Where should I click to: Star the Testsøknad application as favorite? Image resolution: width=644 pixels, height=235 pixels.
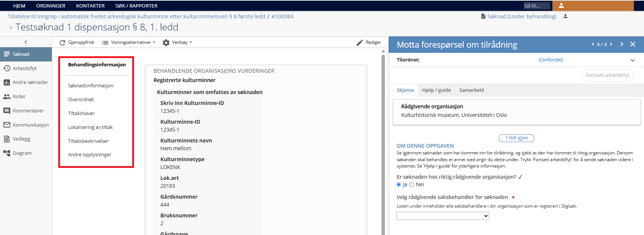(x=11, y=27)
